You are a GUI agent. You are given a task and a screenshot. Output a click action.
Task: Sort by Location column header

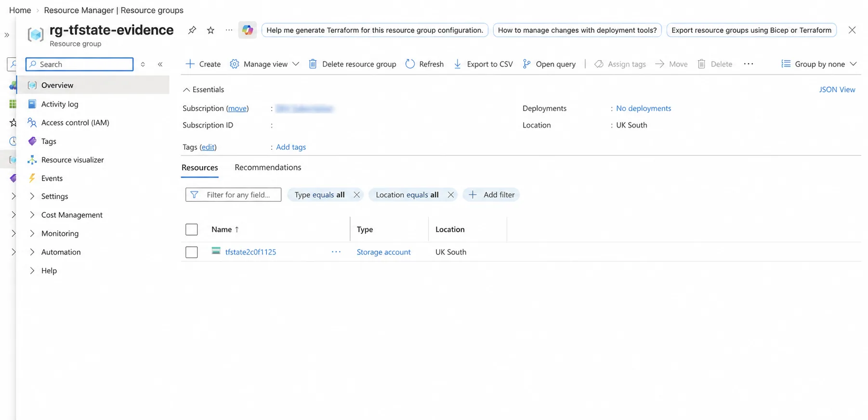pos(450,229)
